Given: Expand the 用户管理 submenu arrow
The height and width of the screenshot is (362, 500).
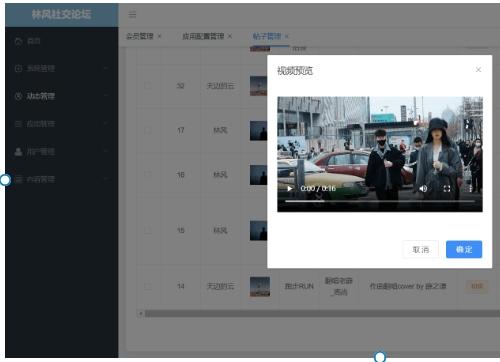Looking at the screenshot, I should (x=106, y=151).
